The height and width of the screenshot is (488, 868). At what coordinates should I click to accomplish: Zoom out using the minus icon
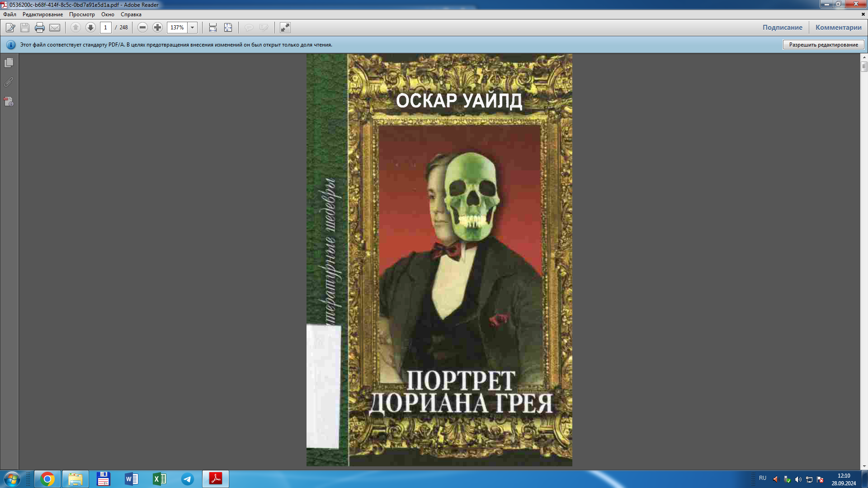pyautogui.click(x=142, y=28)
